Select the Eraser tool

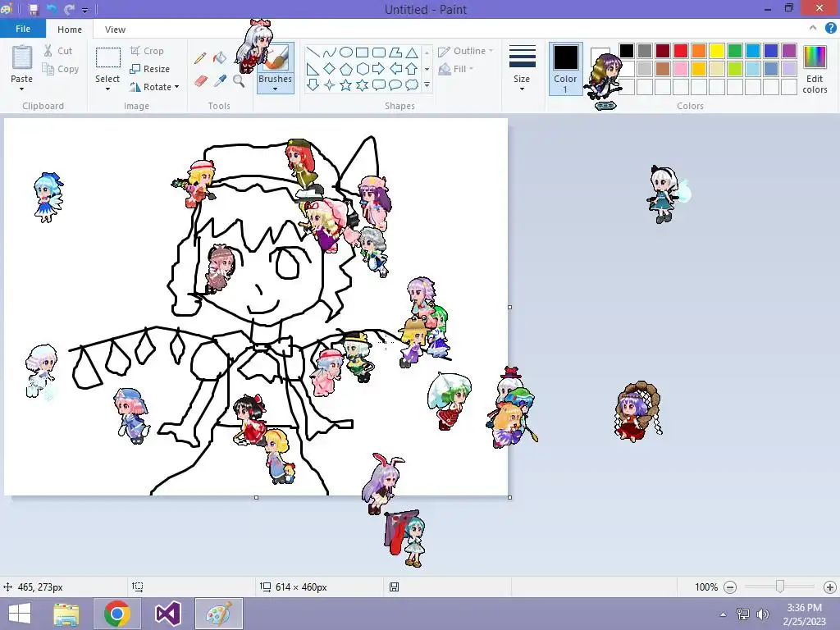pos(200,81)
